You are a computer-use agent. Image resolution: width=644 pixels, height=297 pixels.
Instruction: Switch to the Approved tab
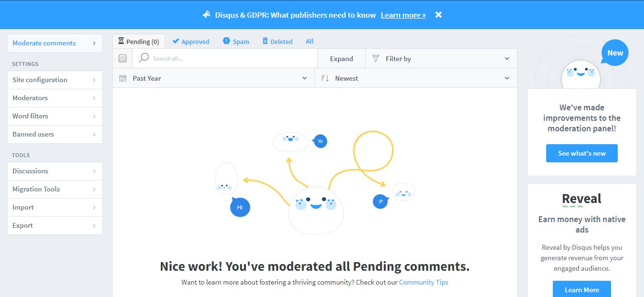point(191,42)
